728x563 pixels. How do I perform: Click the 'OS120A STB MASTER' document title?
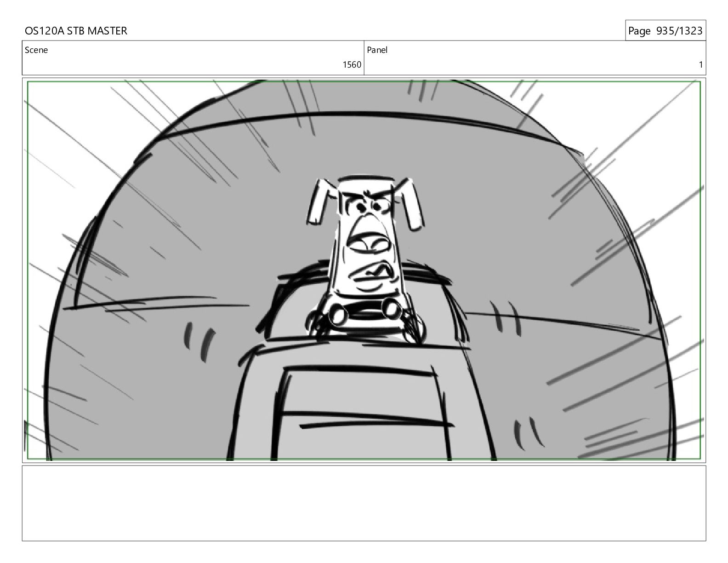click(76, 31)
